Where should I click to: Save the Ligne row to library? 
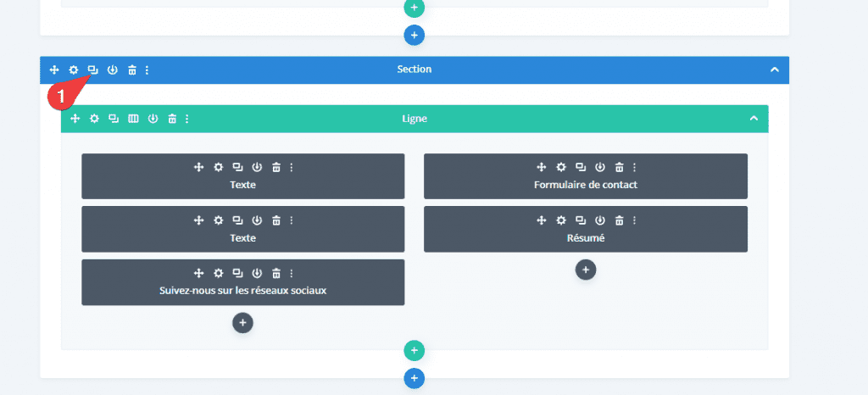(153, 119)
